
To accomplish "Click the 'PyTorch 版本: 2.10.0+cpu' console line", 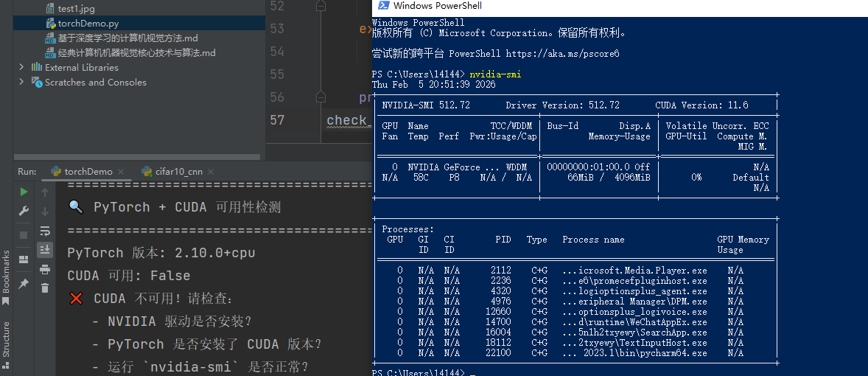I will coord(161,253).
